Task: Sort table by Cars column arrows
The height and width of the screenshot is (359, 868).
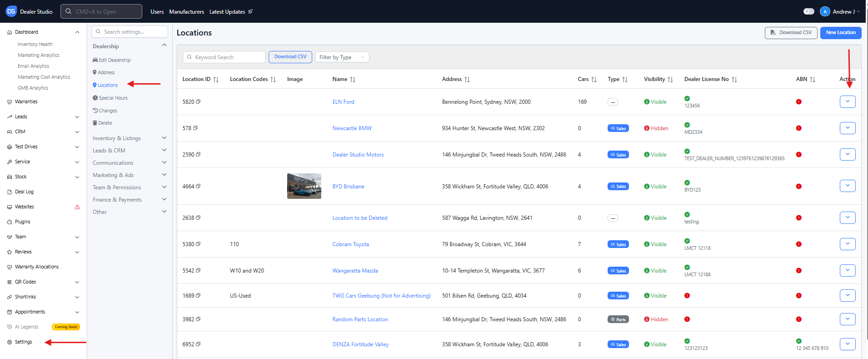Action: (x=594, y=80)
